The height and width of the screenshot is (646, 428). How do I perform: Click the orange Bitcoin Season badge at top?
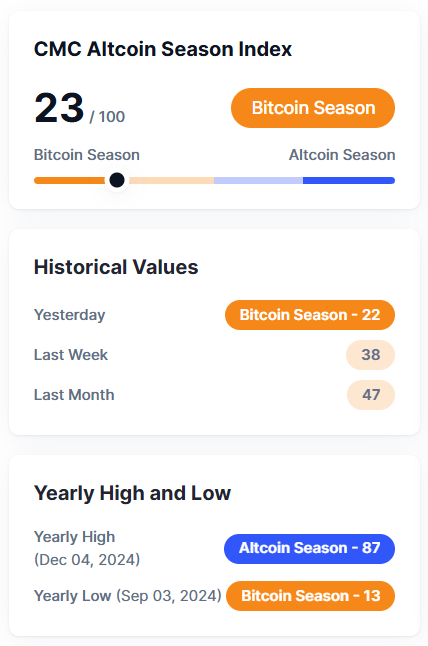[313, 108]
